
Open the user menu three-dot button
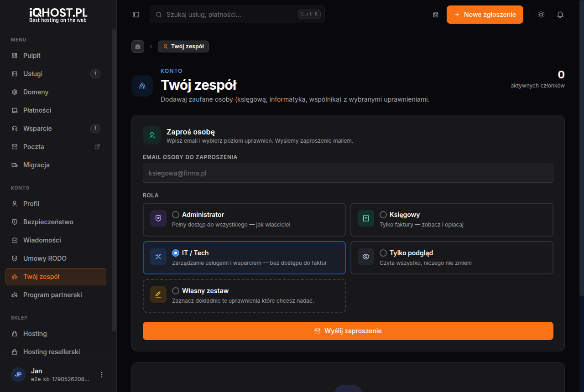point(102,375)
